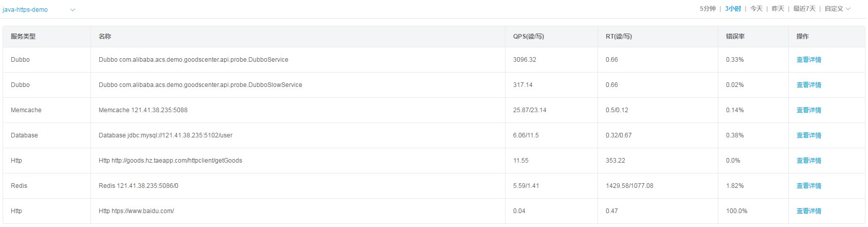Select the 3小时 time range
The width and height of the screenshot is (868, 227).
coord(733,9)
